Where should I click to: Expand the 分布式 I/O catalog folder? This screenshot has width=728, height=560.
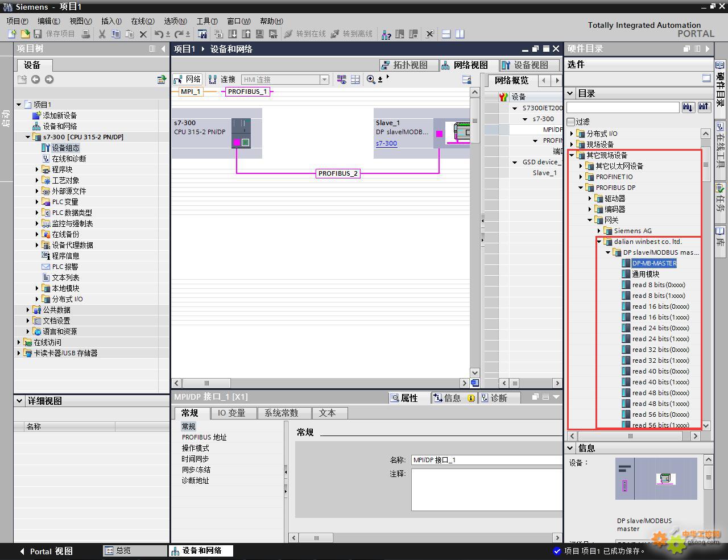572,134
